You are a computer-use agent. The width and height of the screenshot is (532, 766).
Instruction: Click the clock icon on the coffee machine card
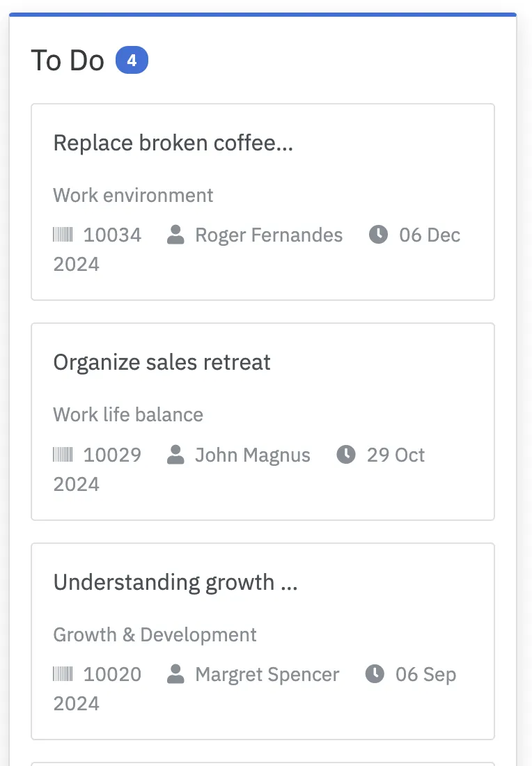click(x=377, y=235)
